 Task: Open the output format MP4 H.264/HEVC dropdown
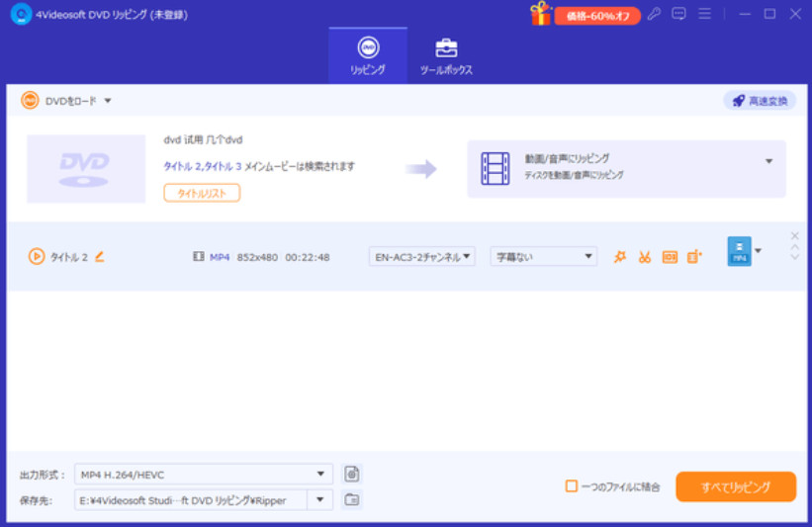tap(204, 475)
